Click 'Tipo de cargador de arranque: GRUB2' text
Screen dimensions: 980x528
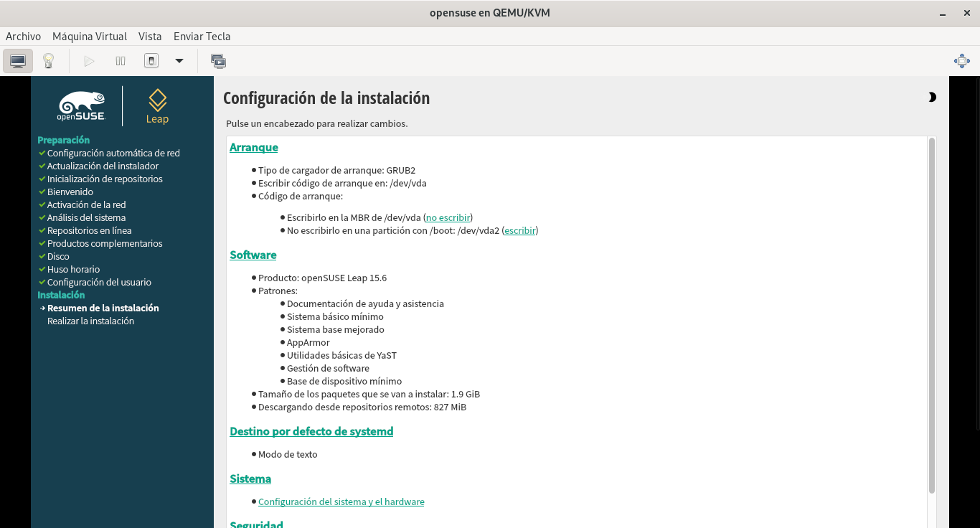(336, 170)
